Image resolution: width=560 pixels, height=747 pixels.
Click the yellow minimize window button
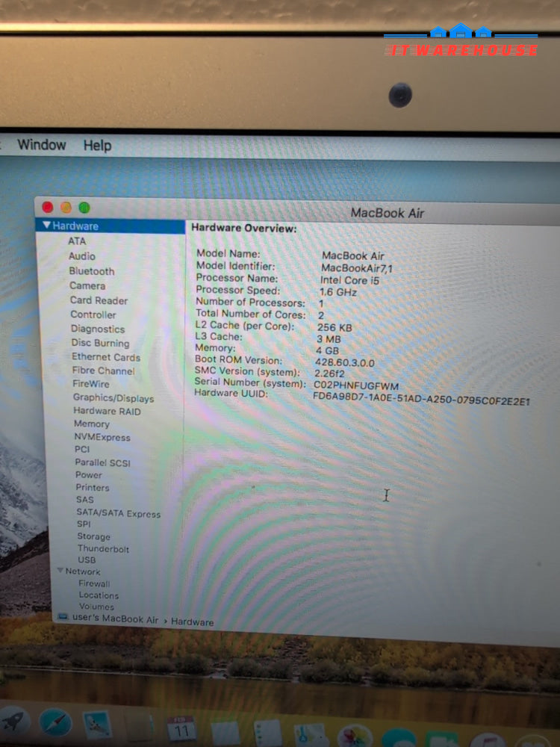(x=66, y=207)
